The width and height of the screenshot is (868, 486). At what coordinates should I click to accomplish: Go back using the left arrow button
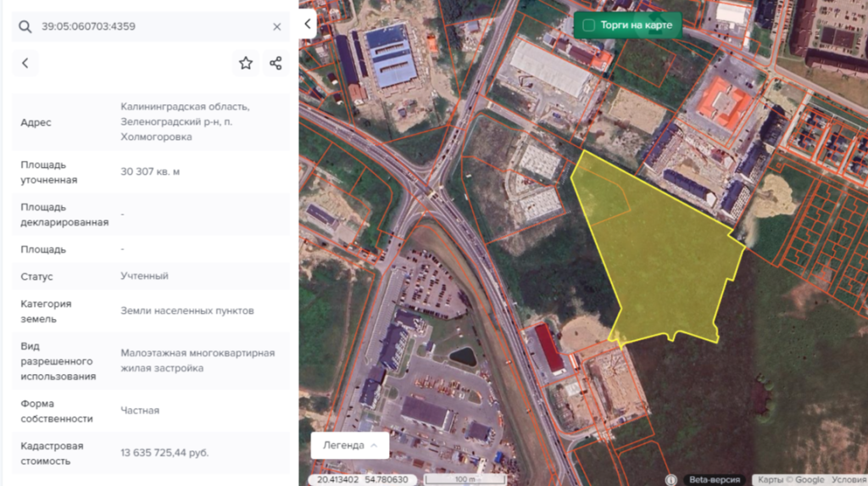(x=25, y=63)
